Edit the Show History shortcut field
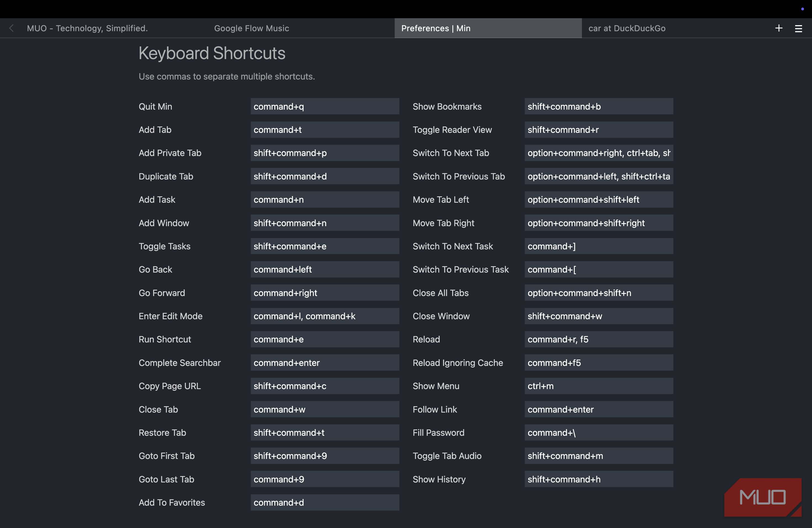 599,479
